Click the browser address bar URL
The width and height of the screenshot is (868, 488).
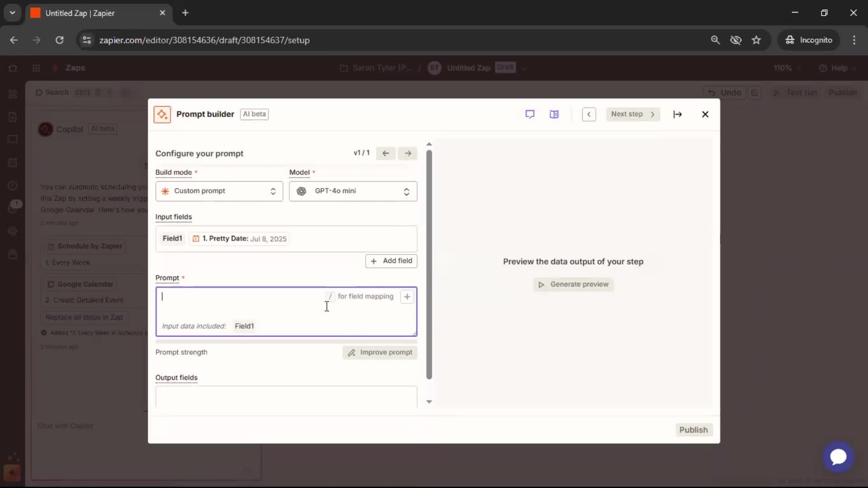(204, 40)
